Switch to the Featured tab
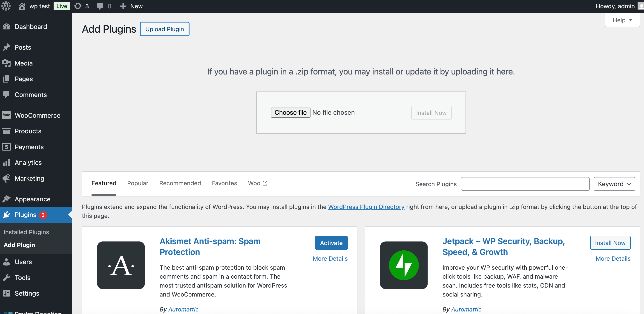The height and width of the screenshot is (314, 644). click(104, 183)
